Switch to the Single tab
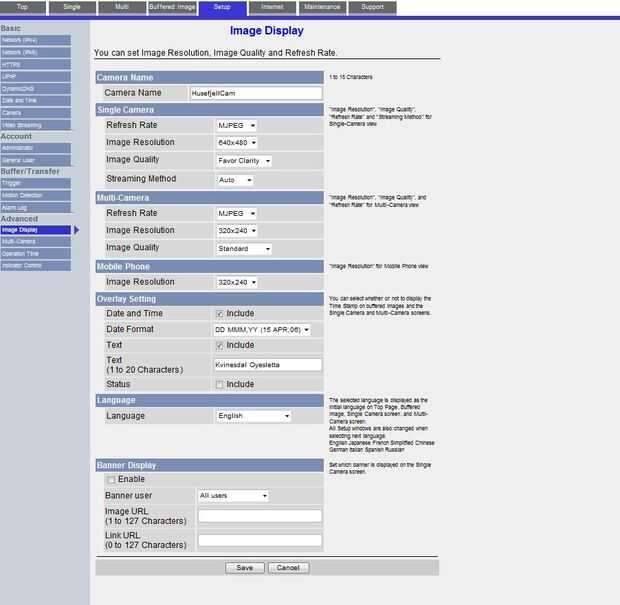620x605 pixels. [72, 7]
